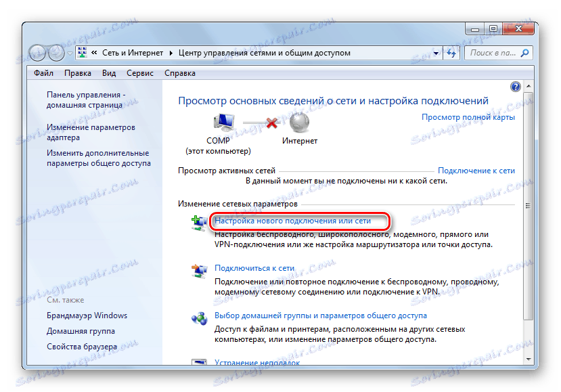Maximize the window

pyautogui.click(x=493, y=29)
